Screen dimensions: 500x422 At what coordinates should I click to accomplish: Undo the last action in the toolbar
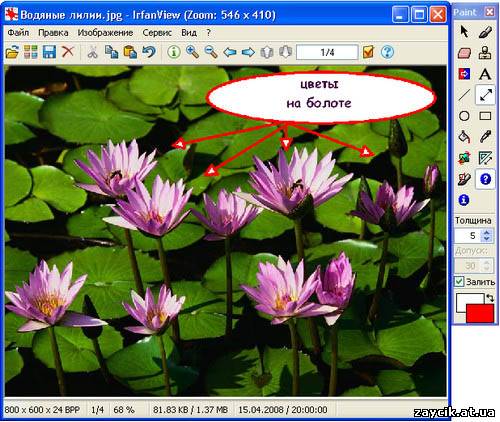149,52
